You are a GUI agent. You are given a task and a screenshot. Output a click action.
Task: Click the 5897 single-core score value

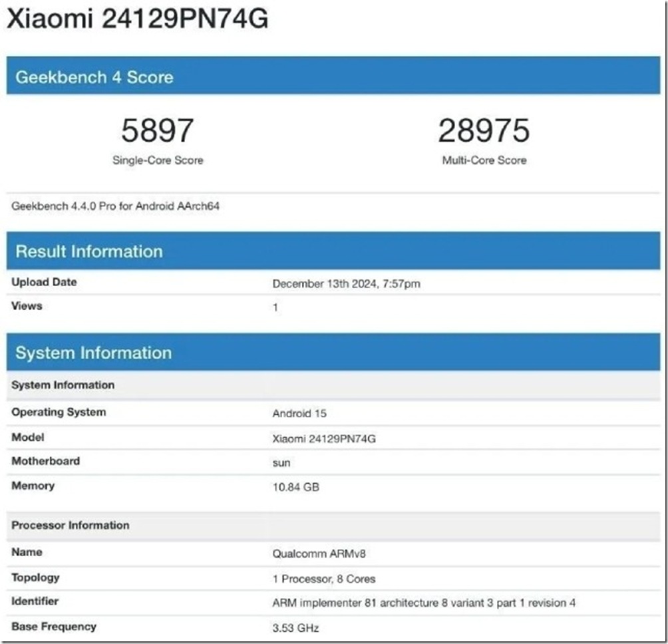pos(158,130)
